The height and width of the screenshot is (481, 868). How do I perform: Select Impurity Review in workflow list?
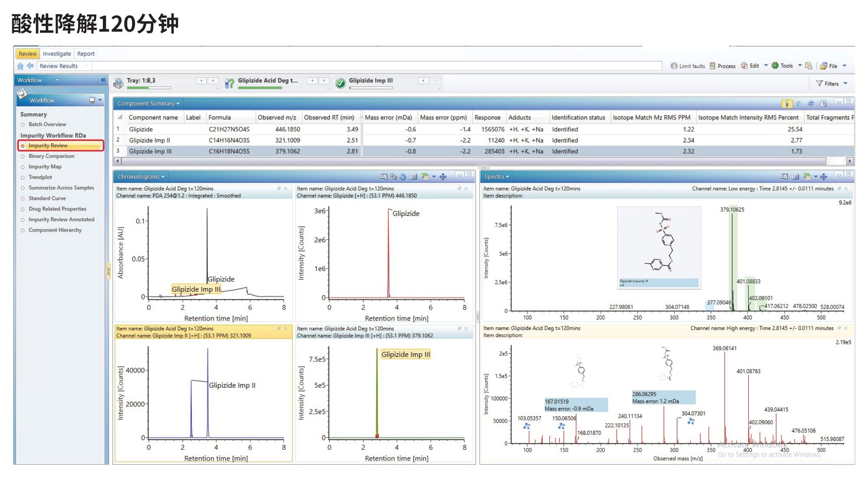61,145
